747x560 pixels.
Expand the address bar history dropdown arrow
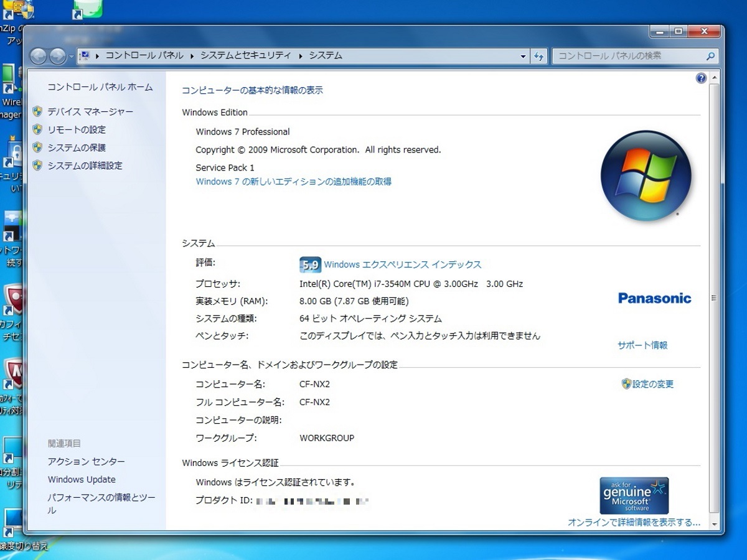[x=524, y=56]
